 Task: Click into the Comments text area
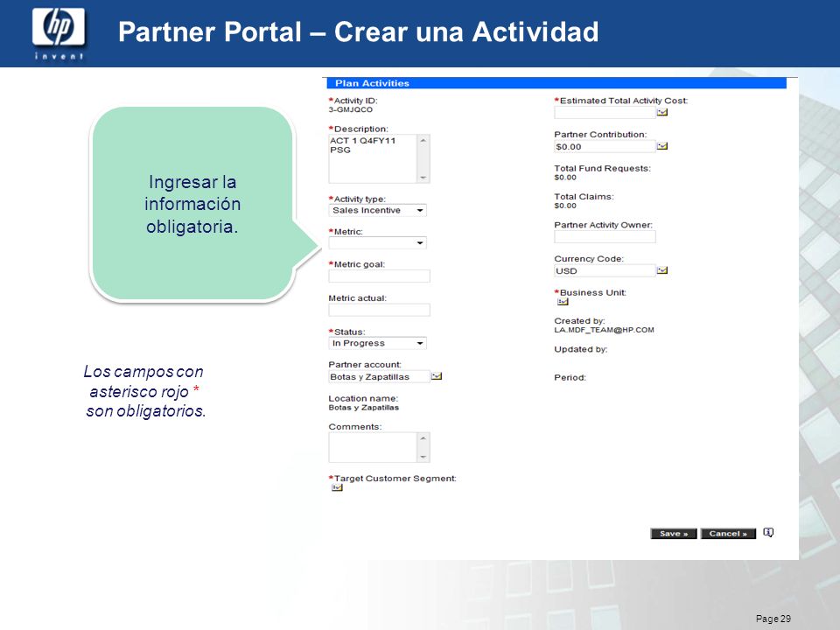[373, 447]
